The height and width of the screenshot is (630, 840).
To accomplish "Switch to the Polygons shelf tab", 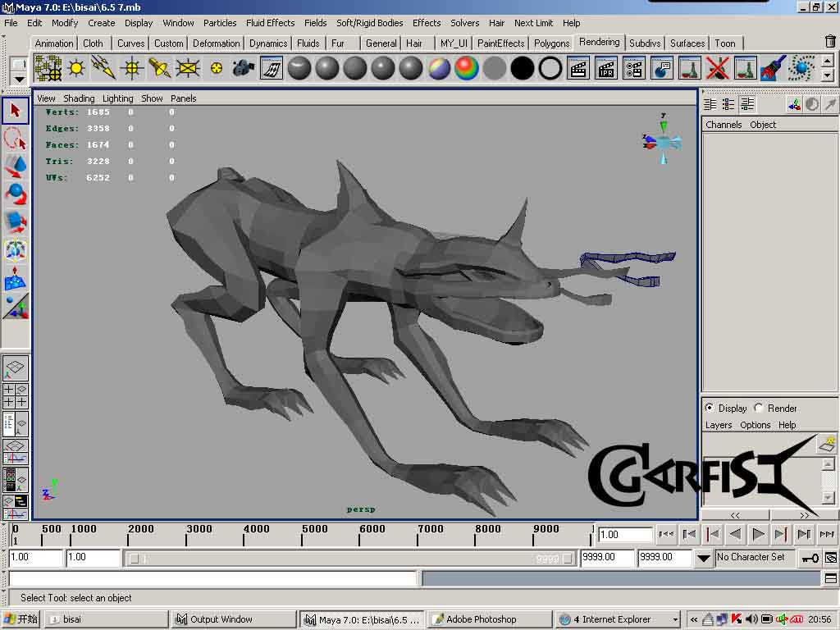I will (x=551, y=43).
